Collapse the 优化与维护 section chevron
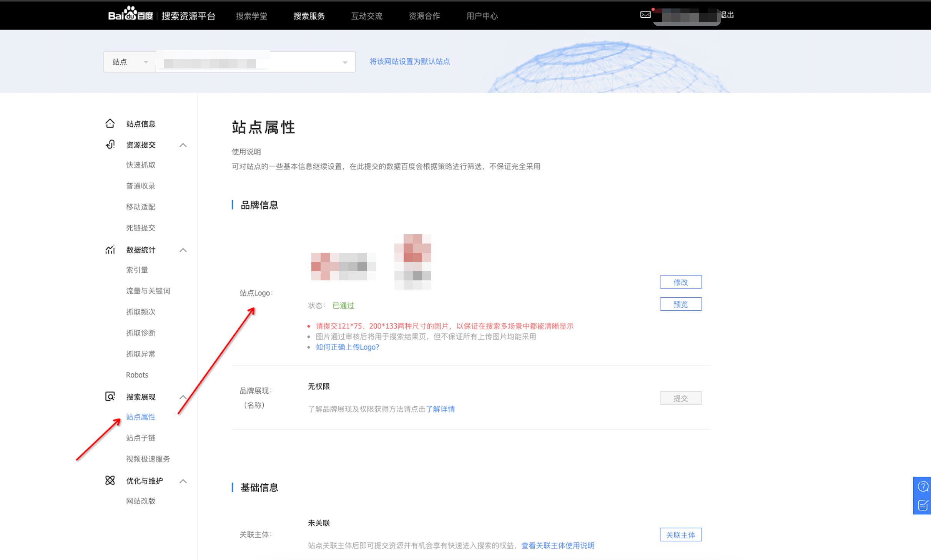Image resolution: width=931 pixels, height=560 pixels. [183, 481]
